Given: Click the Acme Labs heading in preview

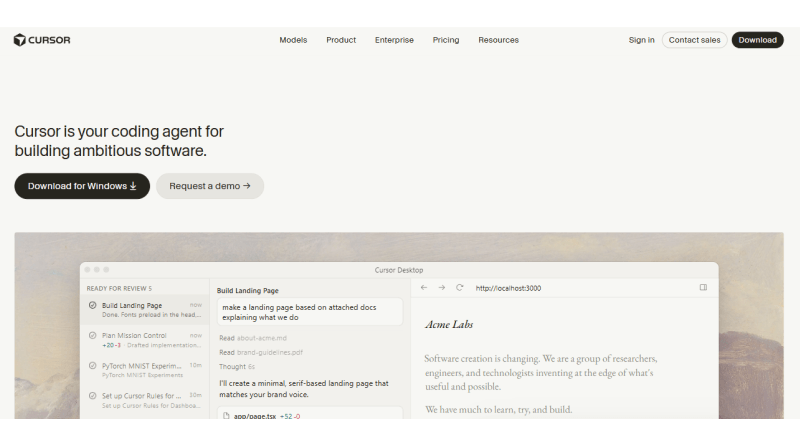Looking at the screenshot, I should (x=449, y=325).
